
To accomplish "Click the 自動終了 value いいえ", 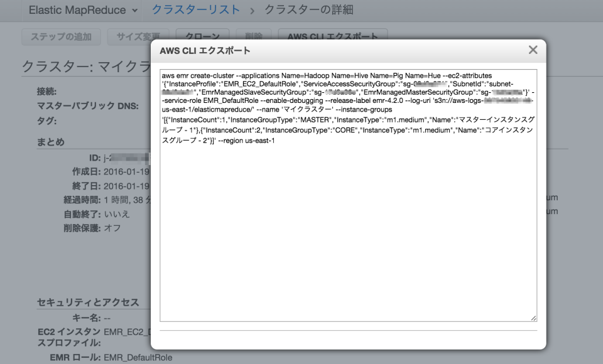I will pos(117,214).
